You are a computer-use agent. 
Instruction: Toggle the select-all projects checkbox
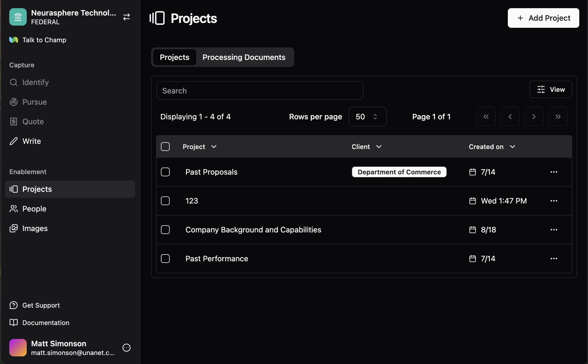(165, 147)
